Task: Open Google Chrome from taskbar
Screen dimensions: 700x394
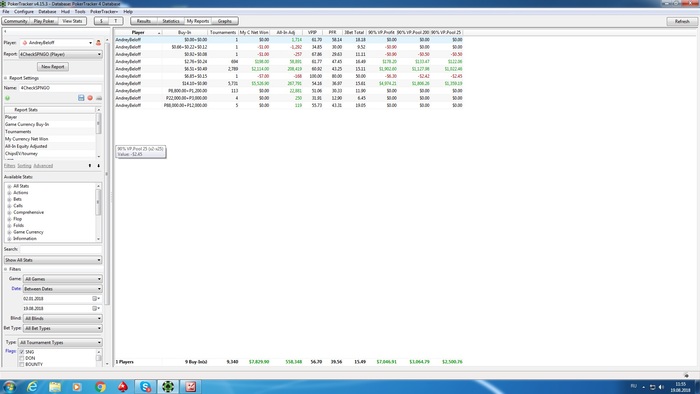Action: coord(100,386)
